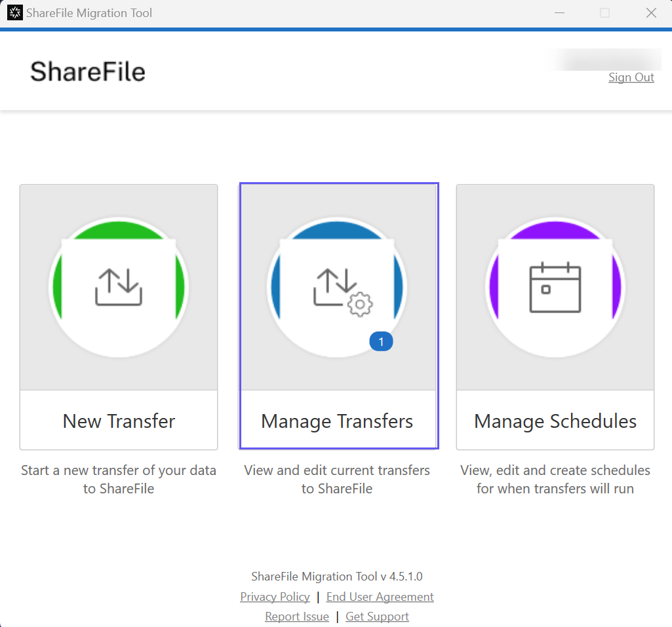Click the green New Transfer upload icon

coord(119,287)
